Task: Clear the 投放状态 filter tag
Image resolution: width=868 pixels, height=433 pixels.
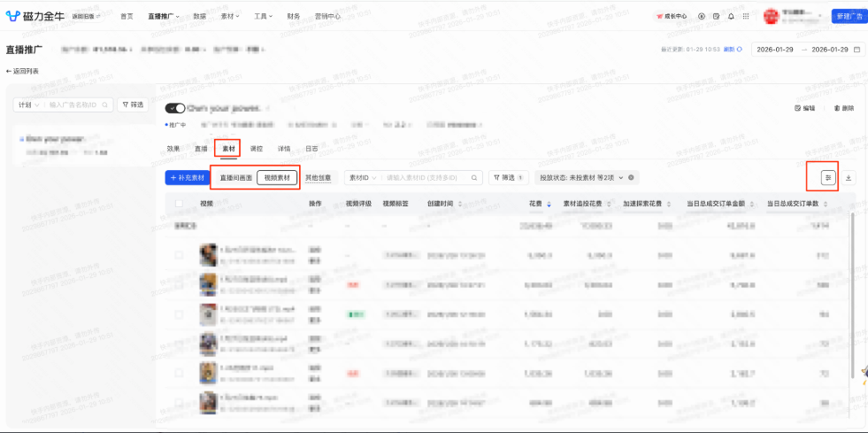Action: pos(631,177)
